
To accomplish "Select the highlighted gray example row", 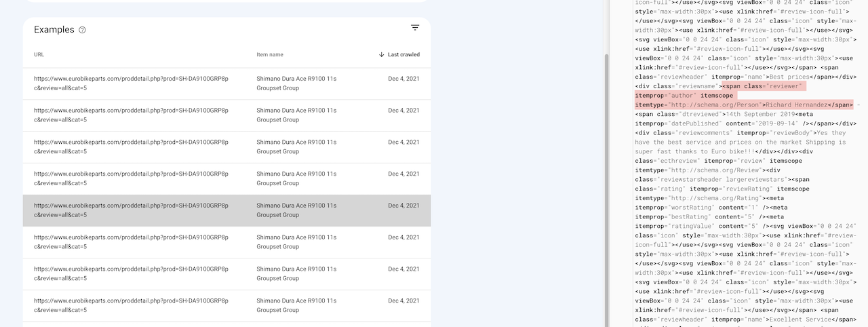I will coord(226,210).
